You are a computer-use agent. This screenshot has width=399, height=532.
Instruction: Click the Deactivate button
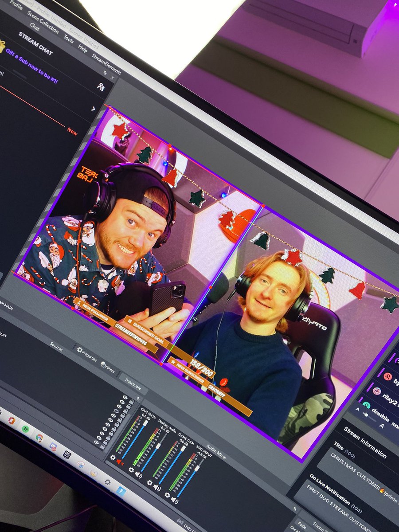tap(133, 383)
